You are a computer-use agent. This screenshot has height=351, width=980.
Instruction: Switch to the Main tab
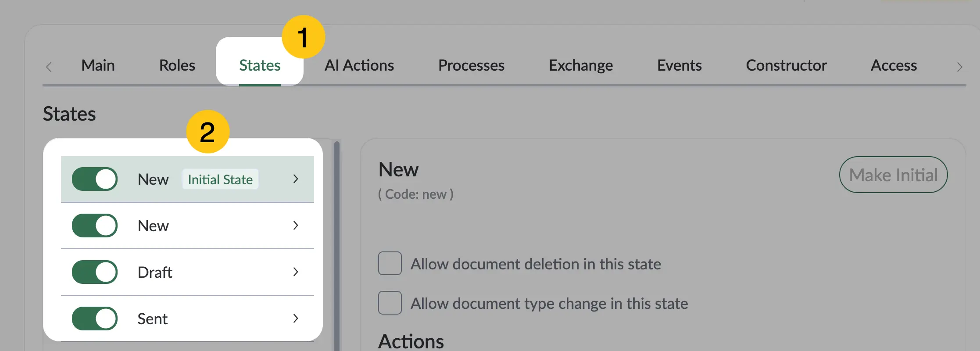[98, 65]
